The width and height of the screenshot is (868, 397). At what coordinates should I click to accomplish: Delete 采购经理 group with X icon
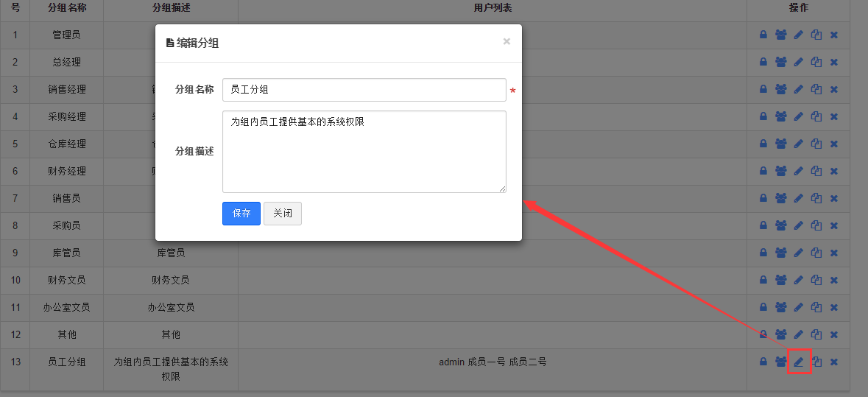pyautogui.click(x=833, y=116)
